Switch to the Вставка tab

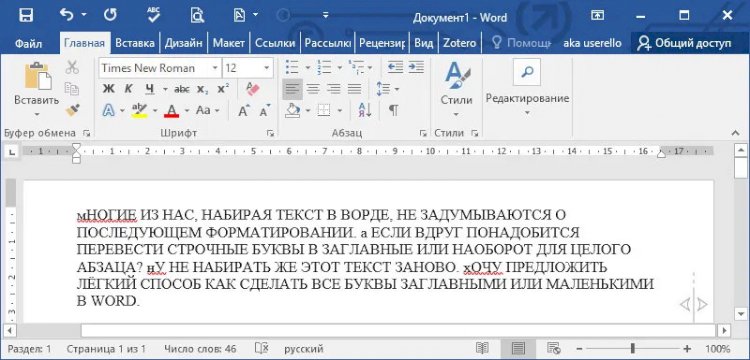[135, 44]
